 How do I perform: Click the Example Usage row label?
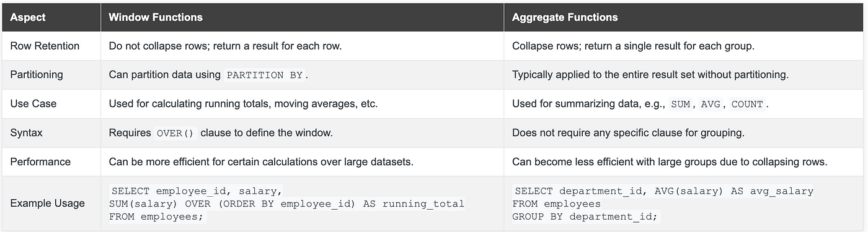pyautogui.click(x=47, y=203)
